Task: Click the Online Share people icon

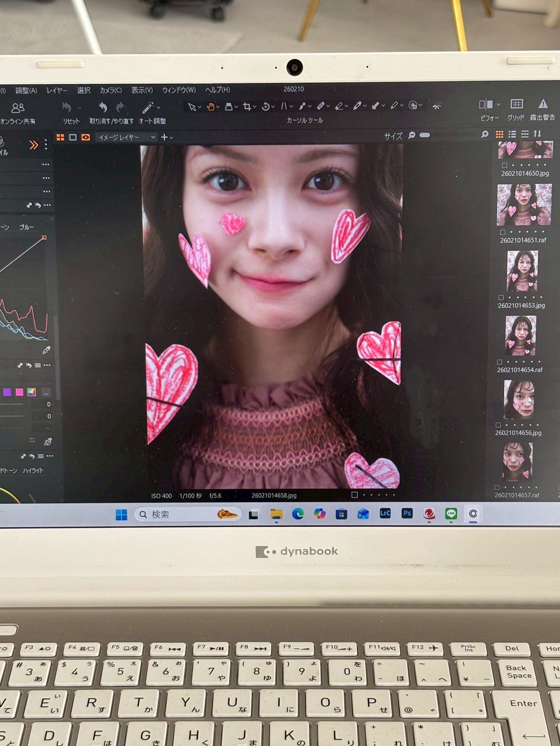Action: 18,108
